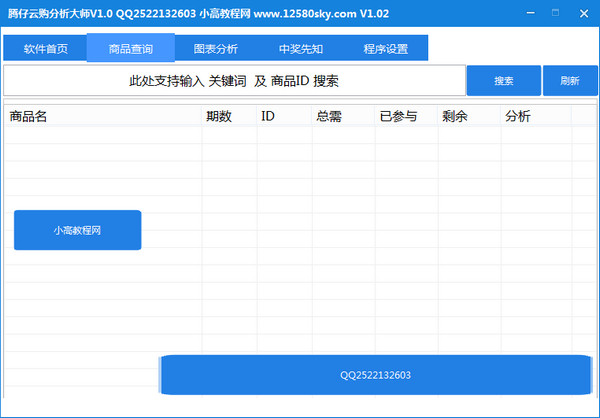Open the 程序设置 tab
600x418 pixels.
pos(385,48)
